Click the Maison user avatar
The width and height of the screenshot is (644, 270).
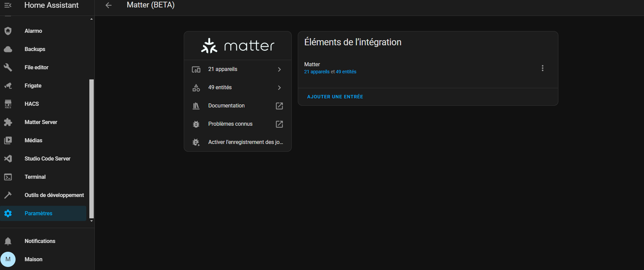click(x=8, y=259)
